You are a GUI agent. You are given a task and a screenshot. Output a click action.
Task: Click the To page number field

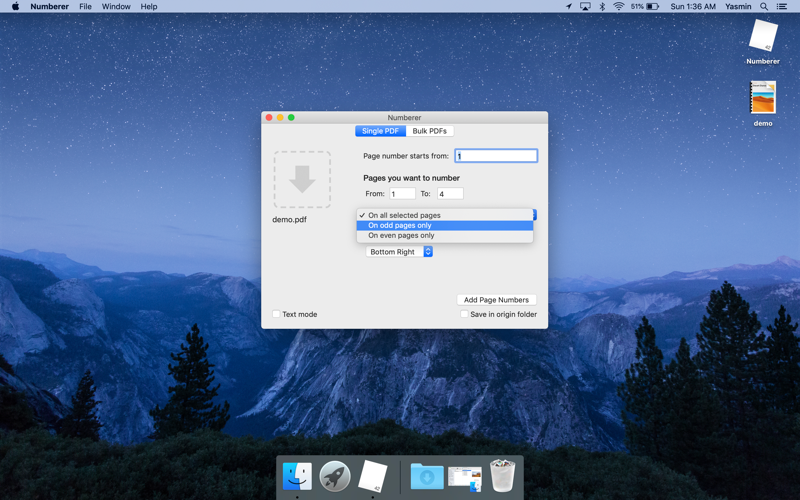450,194
